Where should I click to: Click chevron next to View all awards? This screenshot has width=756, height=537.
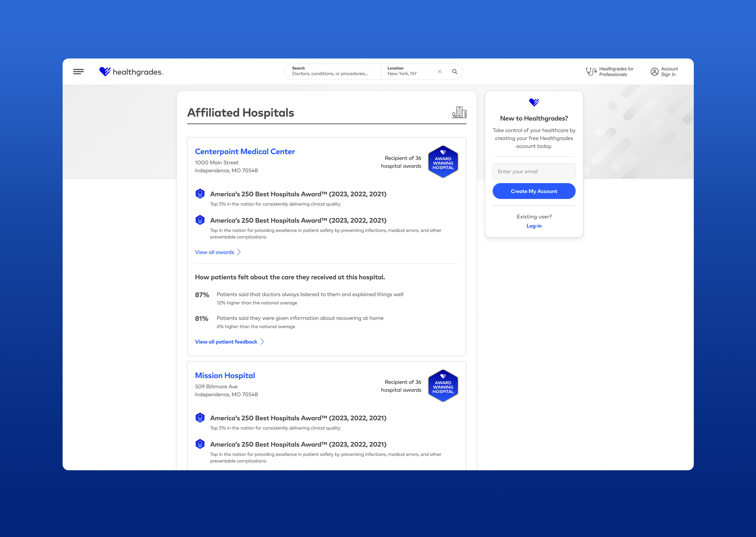pyautogui.click(x=239, y=252)
